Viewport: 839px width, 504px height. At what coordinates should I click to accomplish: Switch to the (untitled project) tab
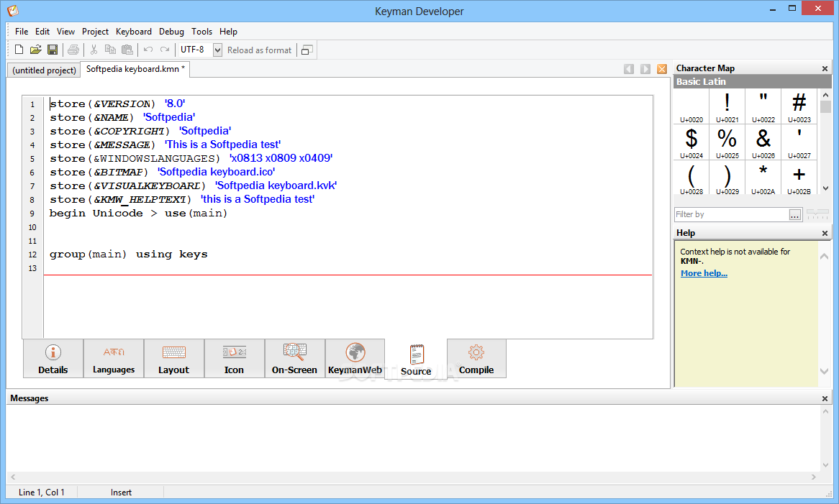pyautogui.click(x=44, y=70)
